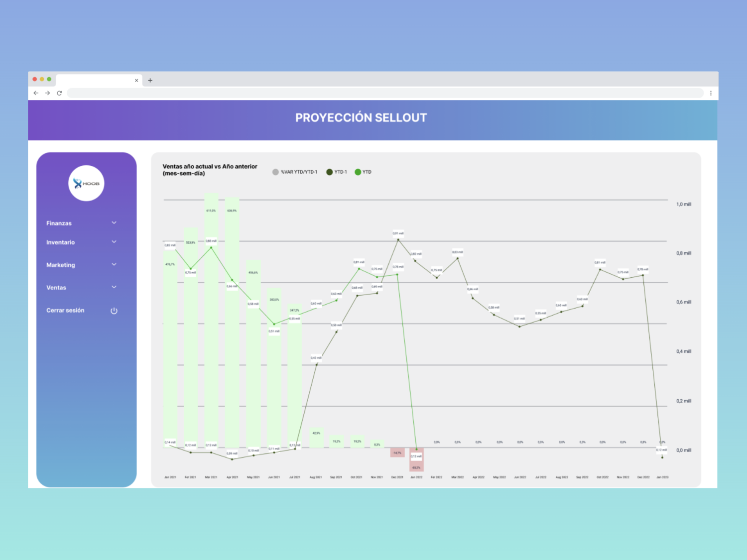Viewport: 747px width, 560px height.
Task: Open a new browser tab with plus
Action: [150, 80]
